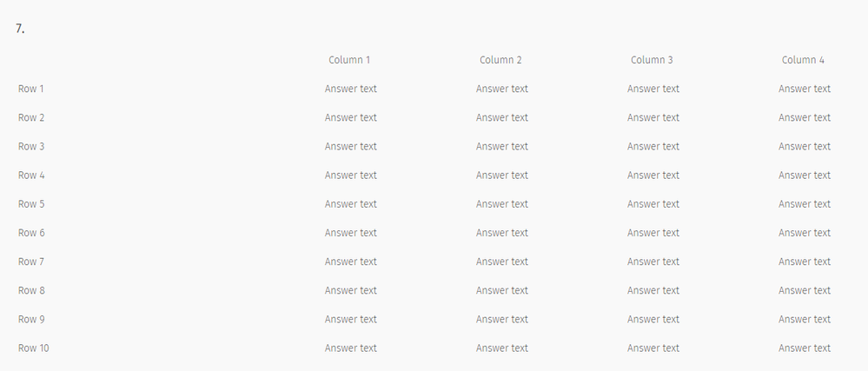868x371 pixels.
Task: Click Answer text in Row 9, Column 1
Action: 351,319
